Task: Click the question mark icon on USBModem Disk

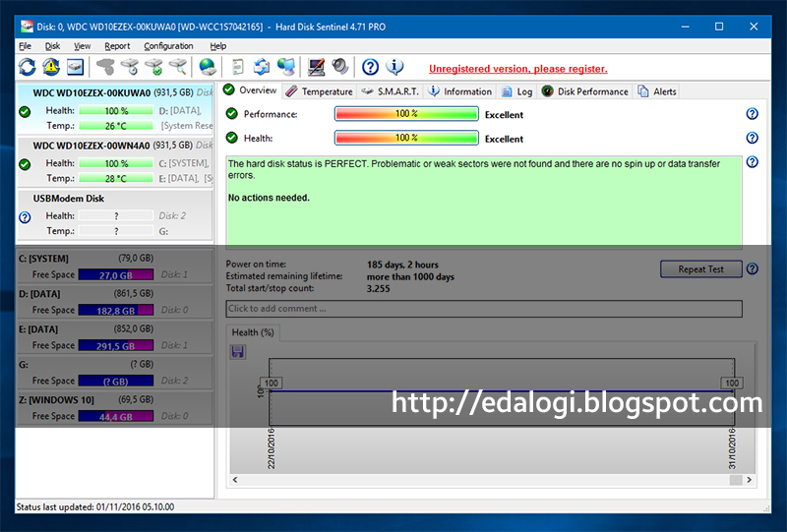Action: 25,217
